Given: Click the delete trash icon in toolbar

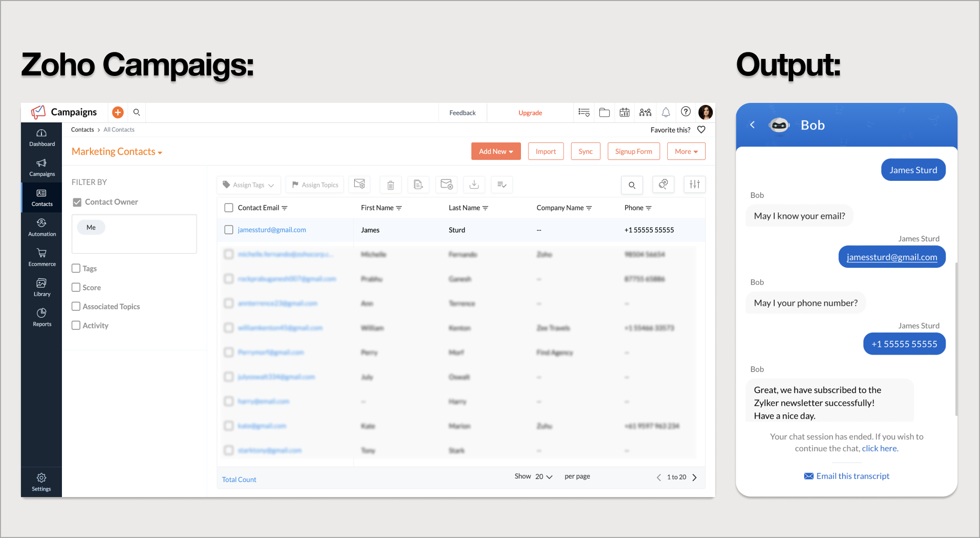Looking at the screenshot, I should point(391,185).
